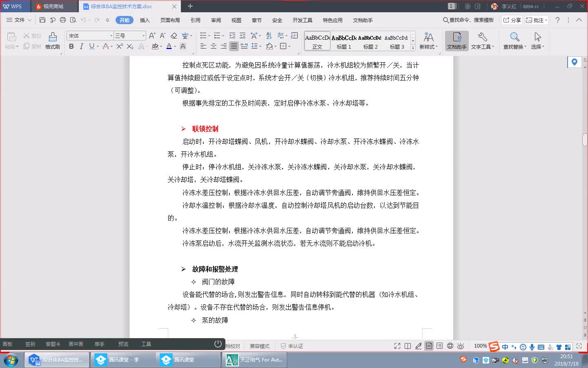Click the 文档助手 (Document Assistant) button
588x368 pixels.
(x=457, y=40)
